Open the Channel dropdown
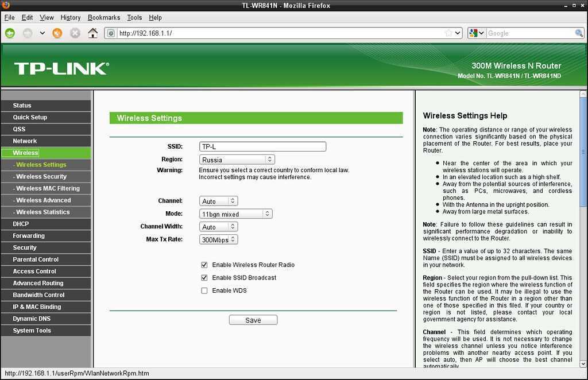Viewport: 588px width, 380px height. coord(219,201)
